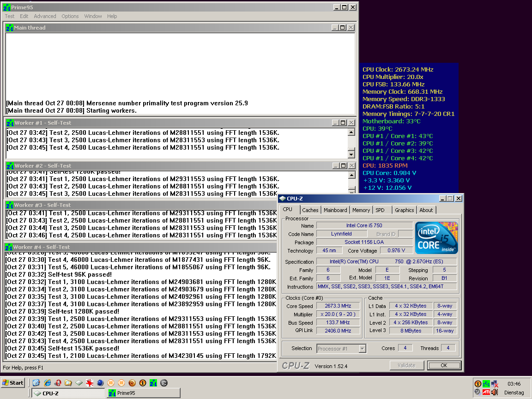Launch Internet Explorer from Quick Launch
532x399 pixels.
pos(47,383)
